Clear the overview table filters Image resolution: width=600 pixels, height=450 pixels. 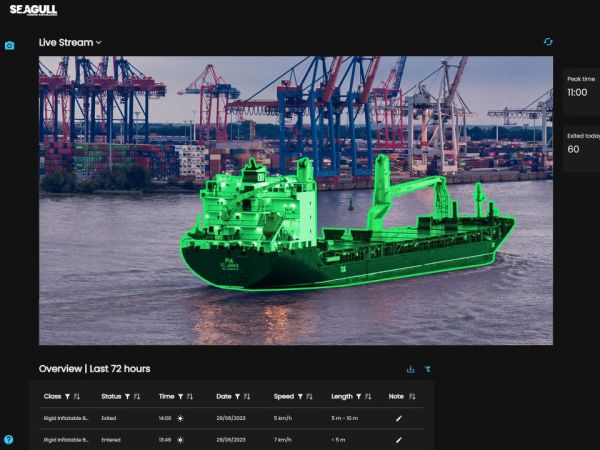(428, 369)
